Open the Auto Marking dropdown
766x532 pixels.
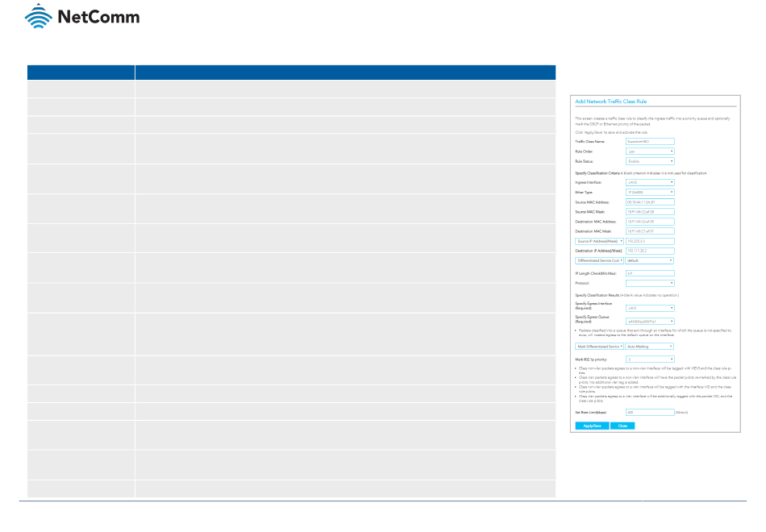(x=649, y=346)
